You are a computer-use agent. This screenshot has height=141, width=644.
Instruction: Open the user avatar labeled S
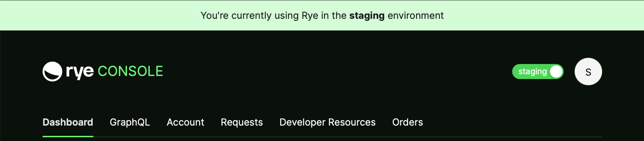(x=588, y=72)
